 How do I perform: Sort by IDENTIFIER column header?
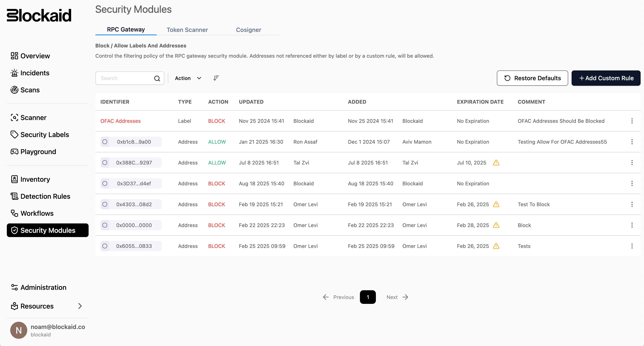(x=115, y=102)
